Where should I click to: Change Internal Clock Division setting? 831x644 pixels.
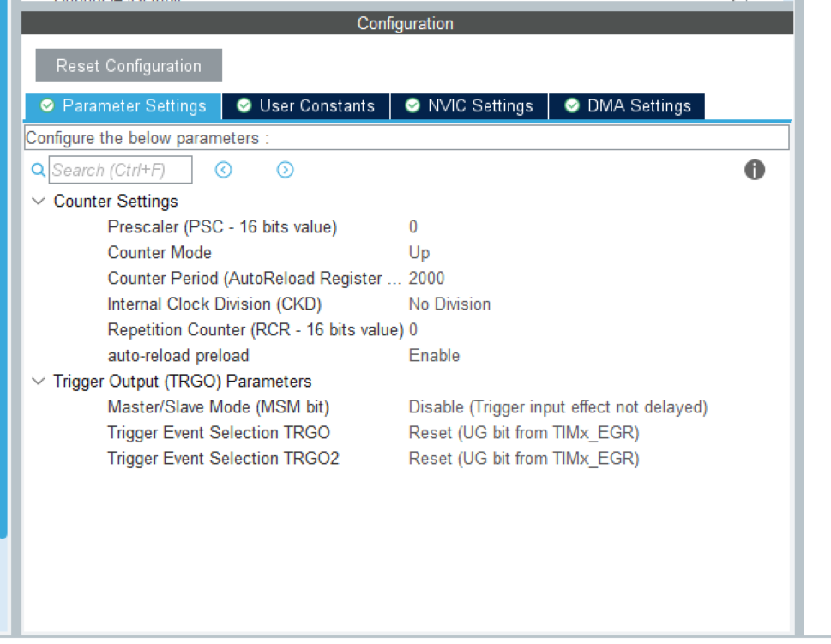coord(449,304)
